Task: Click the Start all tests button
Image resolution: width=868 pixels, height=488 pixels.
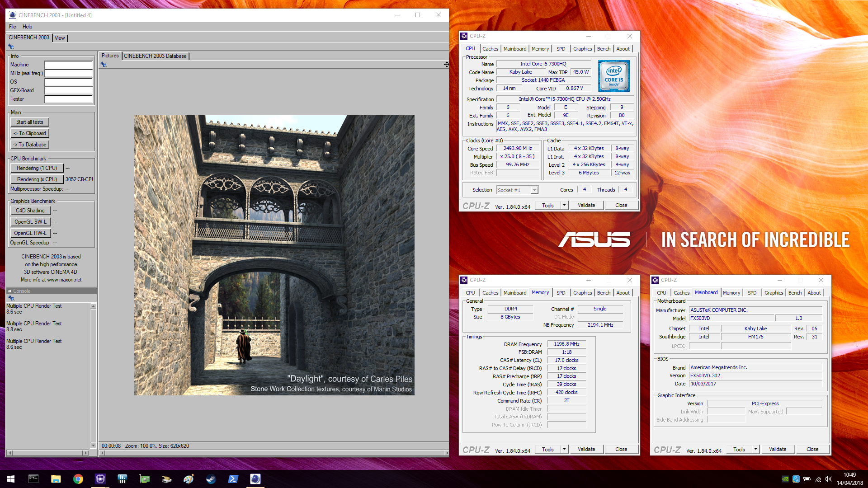Action: pos(30,122)
